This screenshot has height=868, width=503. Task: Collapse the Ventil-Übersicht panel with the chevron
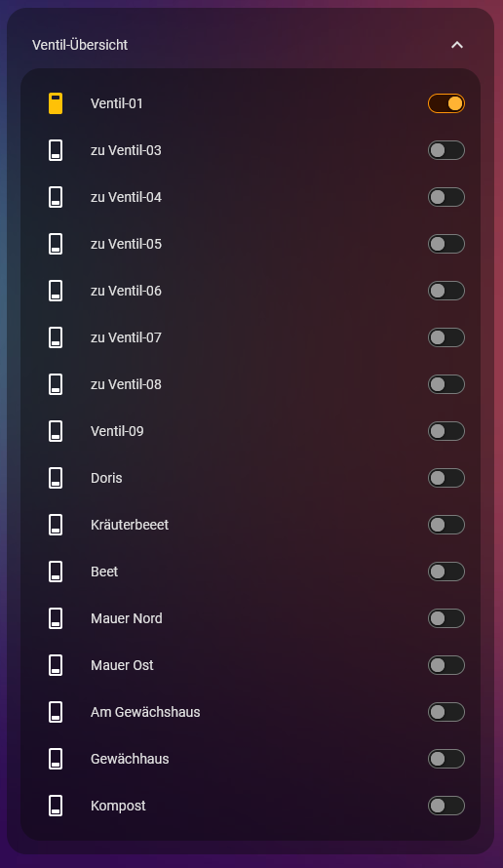coord(457,45)
